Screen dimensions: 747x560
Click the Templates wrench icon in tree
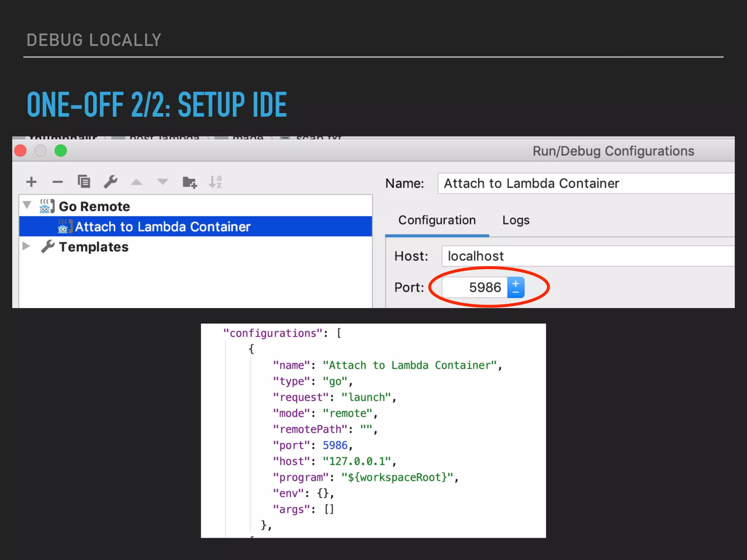coord(48,247)
